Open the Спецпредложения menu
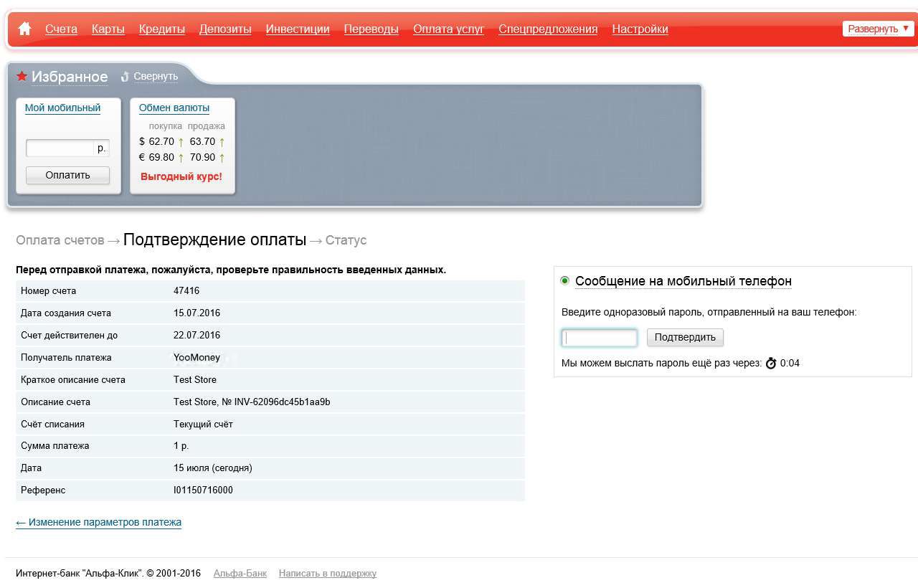 548,29
